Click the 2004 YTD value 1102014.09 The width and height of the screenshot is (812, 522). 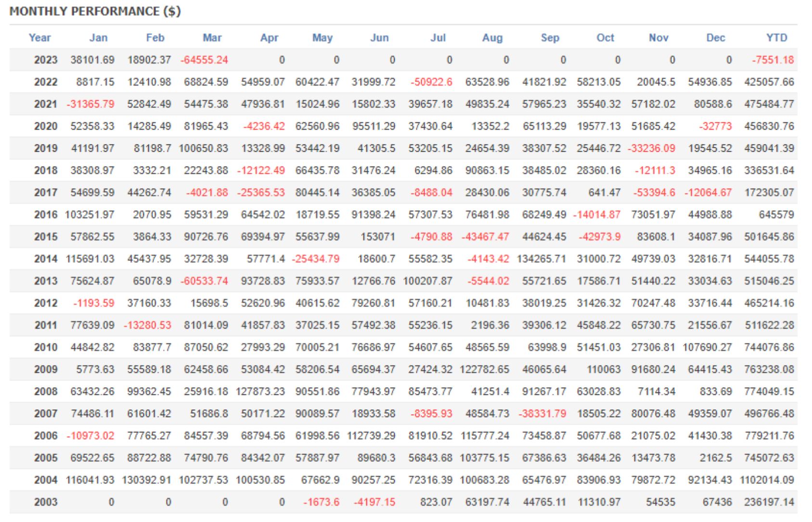pyautogui.click(x=767, y=480)
